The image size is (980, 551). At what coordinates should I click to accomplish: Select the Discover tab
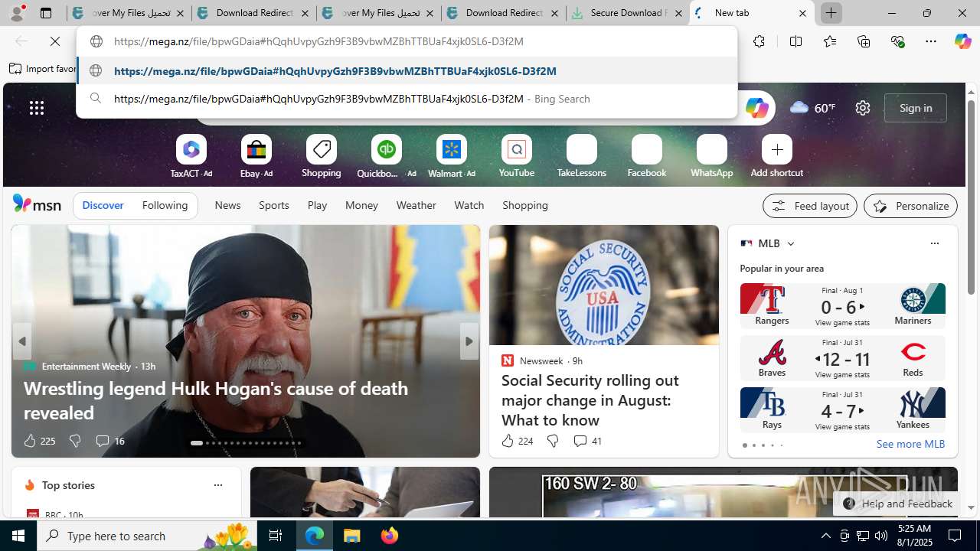103,205
